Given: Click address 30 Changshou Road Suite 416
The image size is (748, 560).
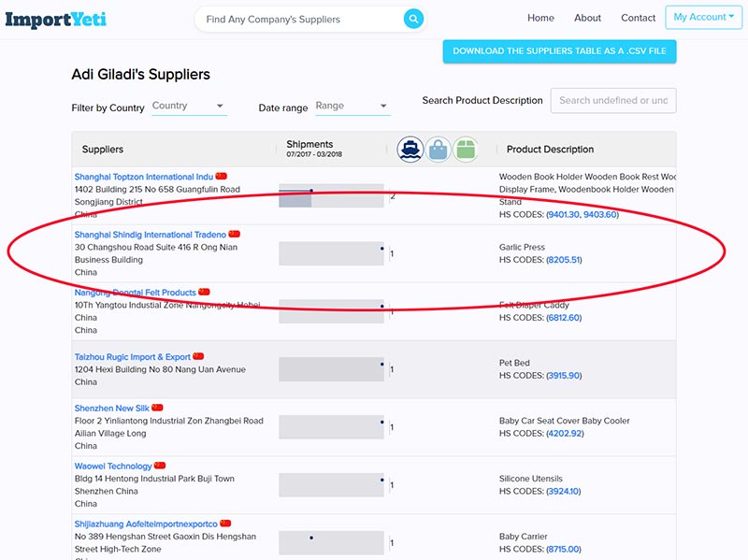Looking at the screenshot, I should pyautogui.click(x=156, y=247).
